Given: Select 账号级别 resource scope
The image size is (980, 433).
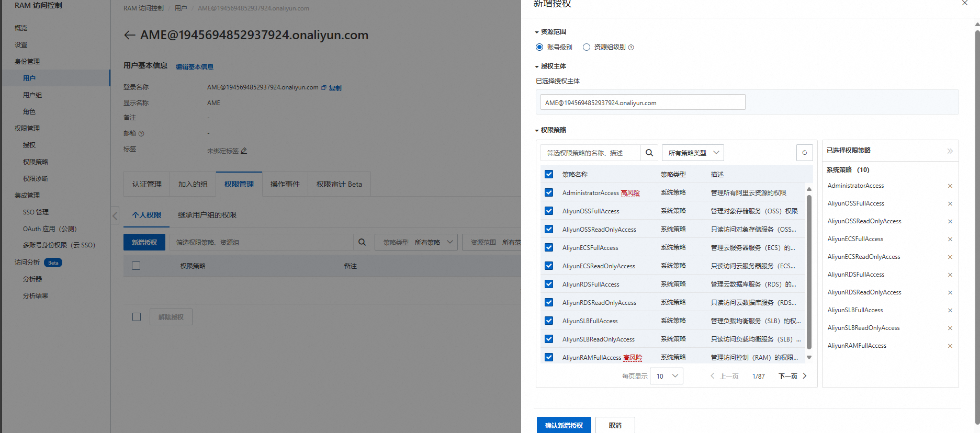Looking at the screenshot, I should [539, 47].
